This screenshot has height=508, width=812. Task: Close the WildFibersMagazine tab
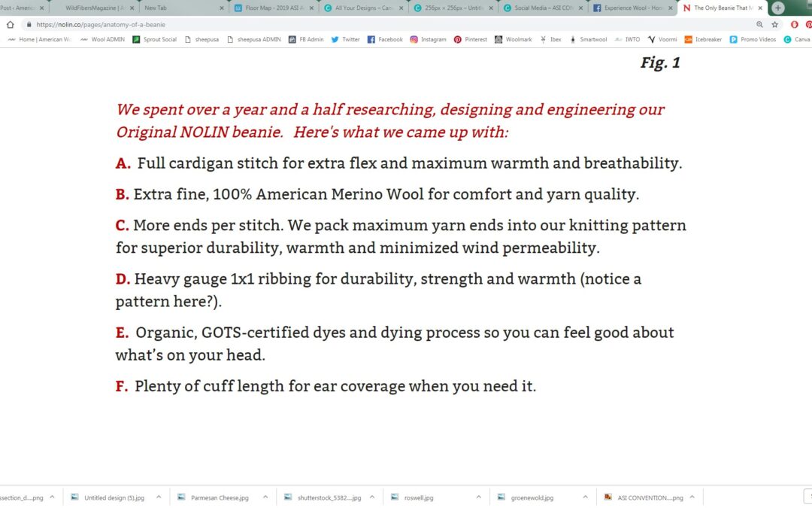(132, 8)
